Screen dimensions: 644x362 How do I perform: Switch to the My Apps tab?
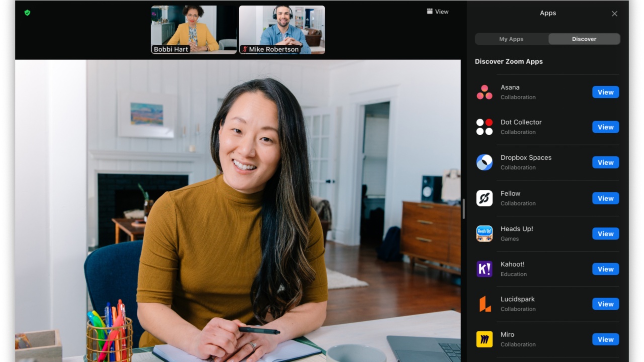(511, 39)
